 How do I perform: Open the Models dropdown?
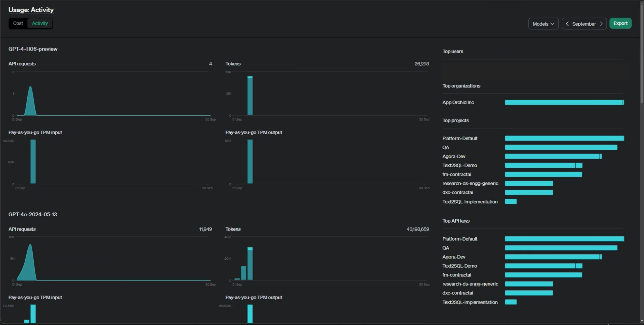click(x=543, y=24)
